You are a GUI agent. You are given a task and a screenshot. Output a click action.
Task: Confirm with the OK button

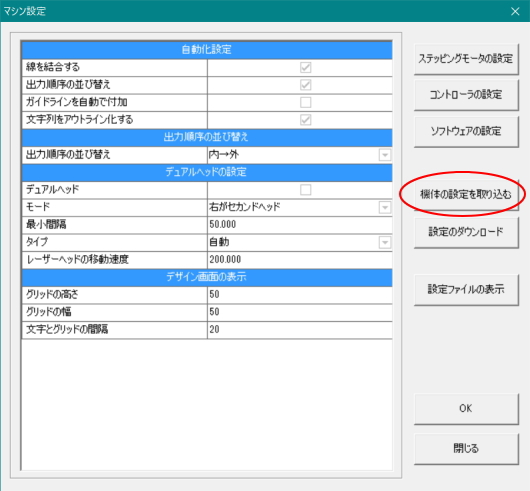point(466,409)
